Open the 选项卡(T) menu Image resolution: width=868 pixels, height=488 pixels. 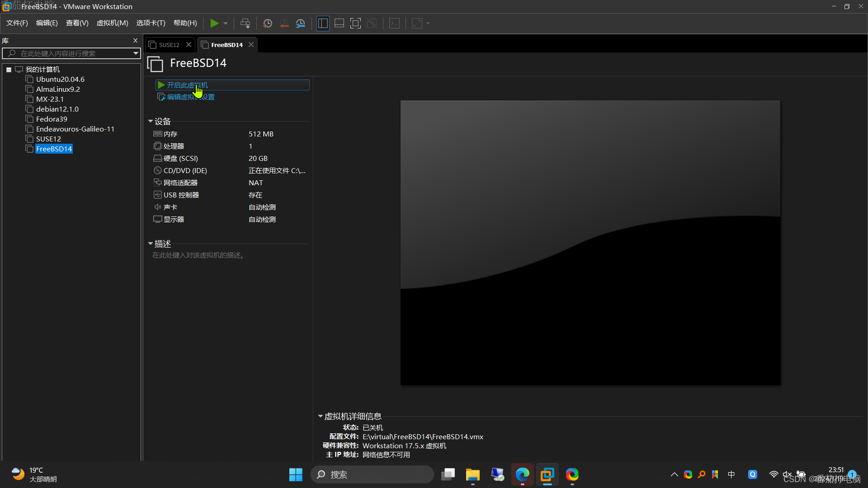pos(151,23)
